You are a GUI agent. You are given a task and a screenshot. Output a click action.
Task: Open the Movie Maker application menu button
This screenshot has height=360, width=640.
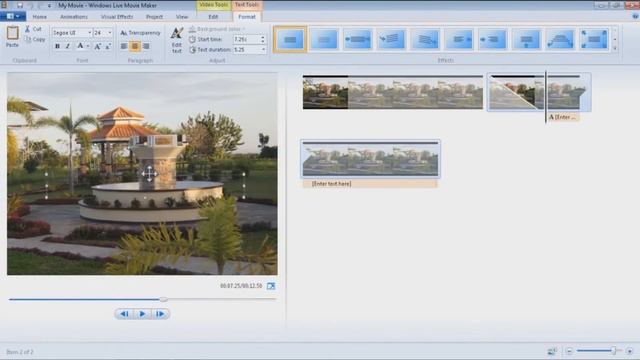(x=13, y=16)
